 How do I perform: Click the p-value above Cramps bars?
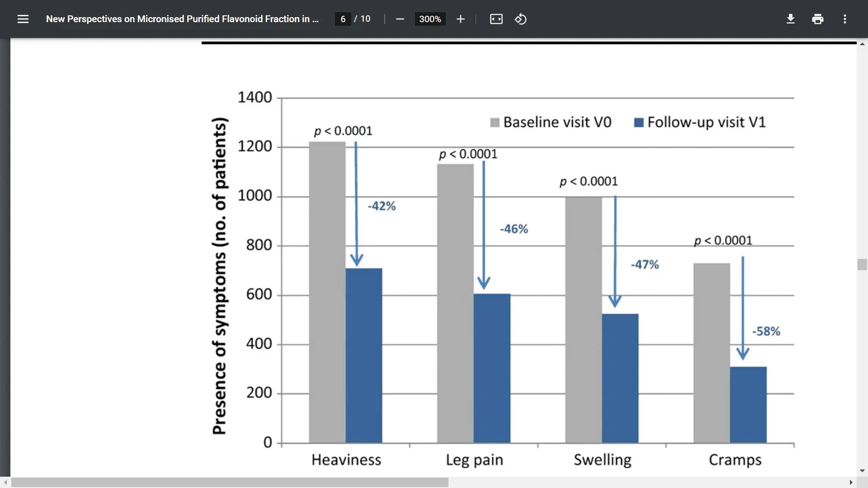(x=723, y=240)
